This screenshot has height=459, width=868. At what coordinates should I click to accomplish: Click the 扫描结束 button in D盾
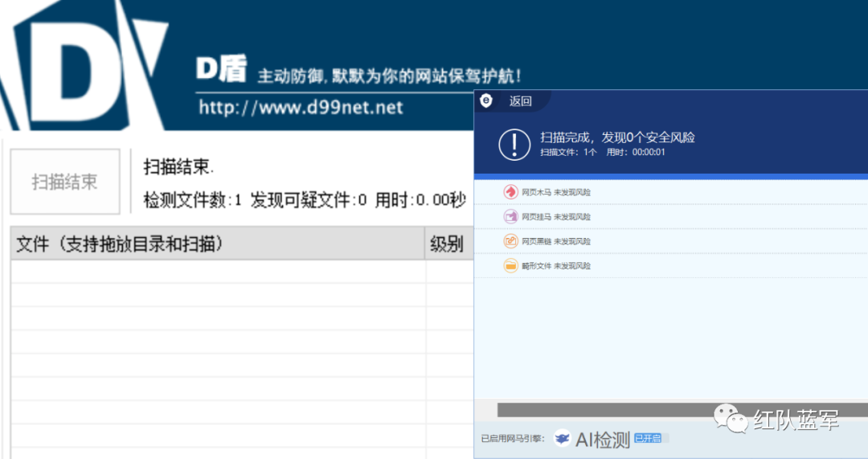pyautogui.click(x=65, y=182)
